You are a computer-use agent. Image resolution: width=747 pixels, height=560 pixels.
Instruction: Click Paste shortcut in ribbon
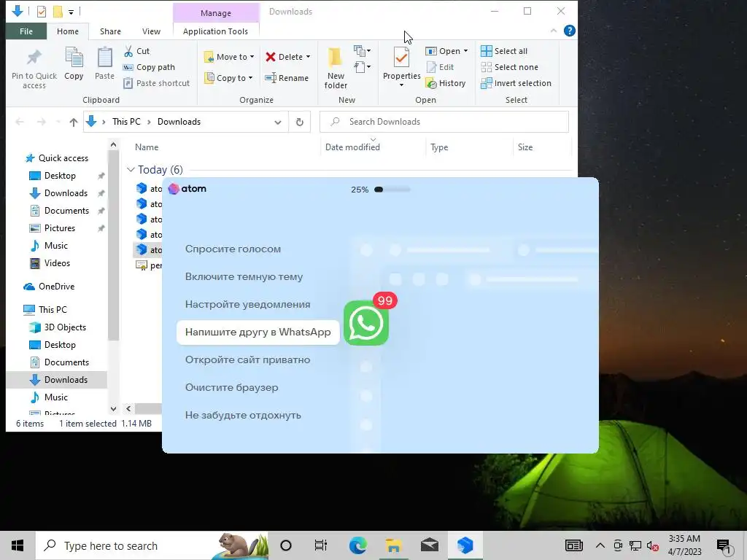pyautogui.click(x=156, y=83)
